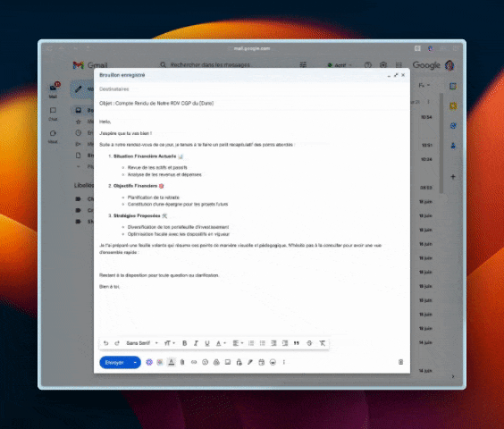The image size is (504, 429).
Task: Insert a link using the chain icon
Action: [x=194, y=362]
